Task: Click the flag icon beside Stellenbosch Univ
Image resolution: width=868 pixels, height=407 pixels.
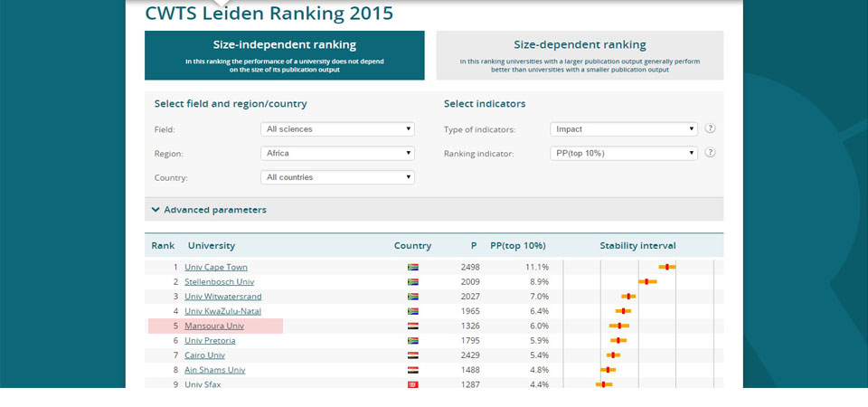Action: tap(413, 282)
